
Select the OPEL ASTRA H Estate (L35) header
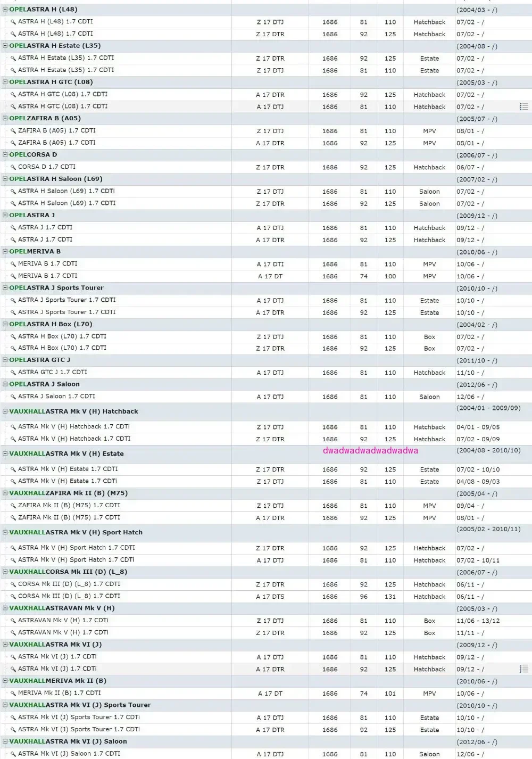[55, 46]
